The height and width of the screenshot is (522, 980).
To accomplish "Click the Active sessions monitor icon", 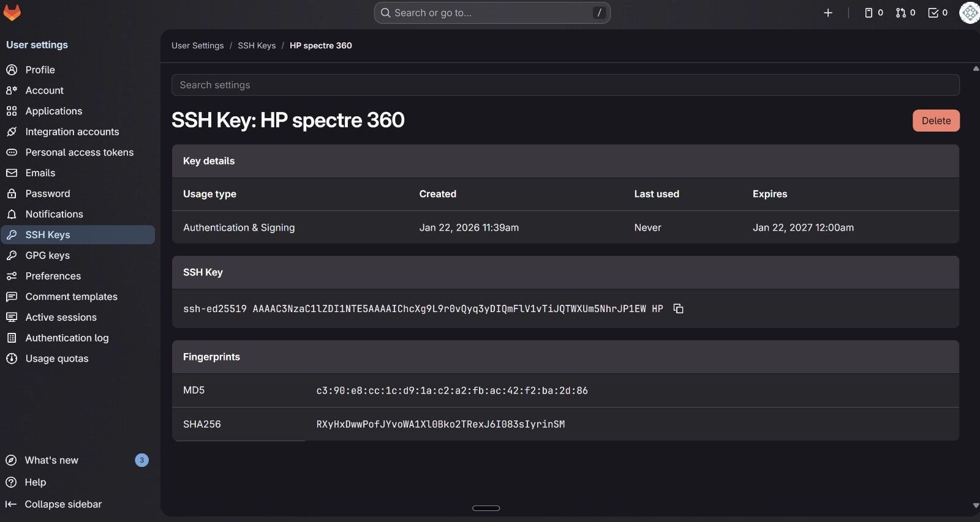I will pyautogui.click(x=12, y=317).
